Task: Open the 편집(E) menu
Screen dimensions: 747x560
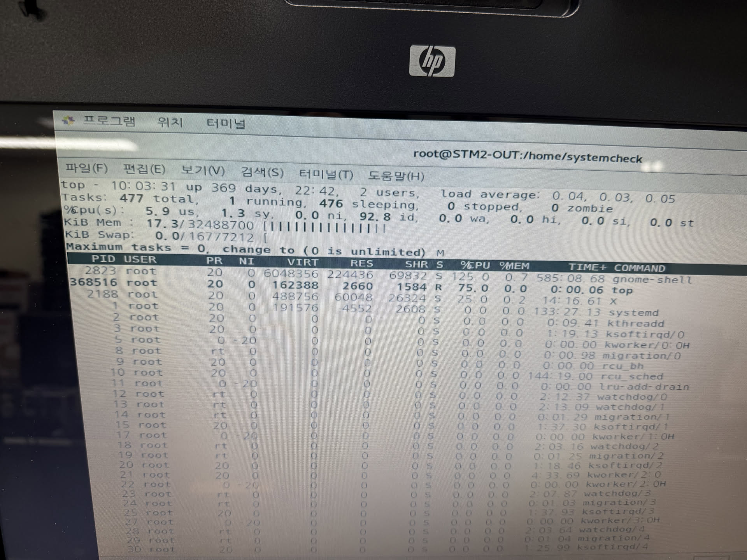Action: click(x=144, y=169)
